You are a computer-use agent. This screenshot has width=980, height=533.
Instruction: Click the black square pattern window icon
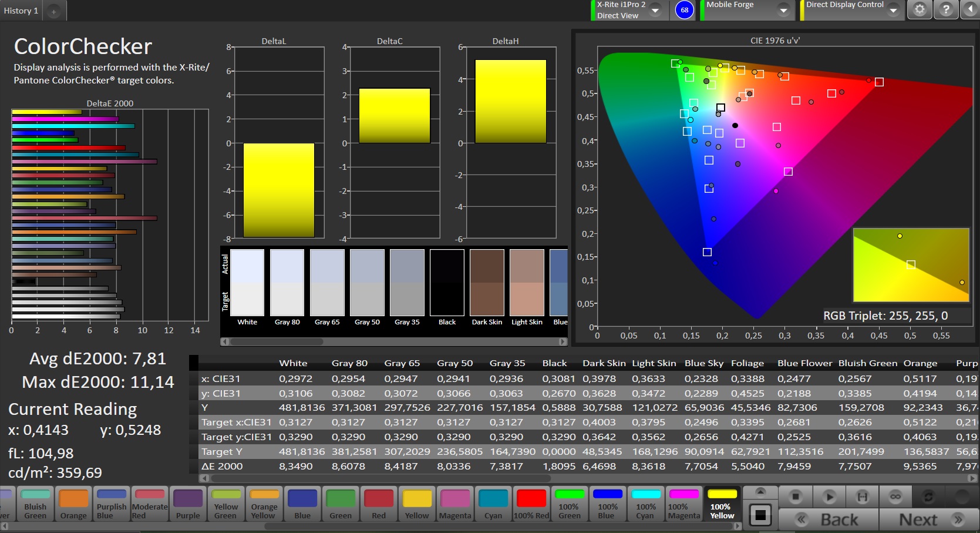(x=760, y=515)
